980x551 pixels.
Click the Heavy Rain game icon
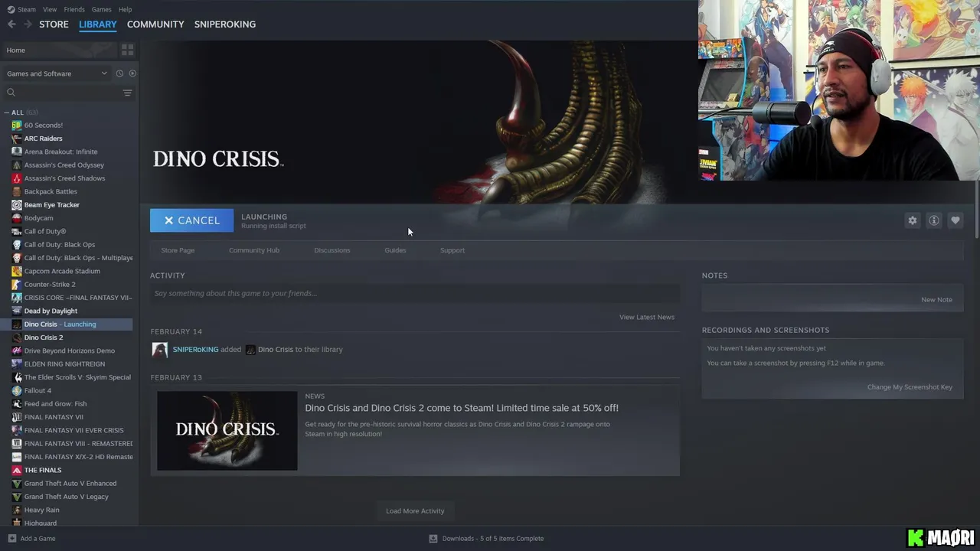click(x=17, y=510)
